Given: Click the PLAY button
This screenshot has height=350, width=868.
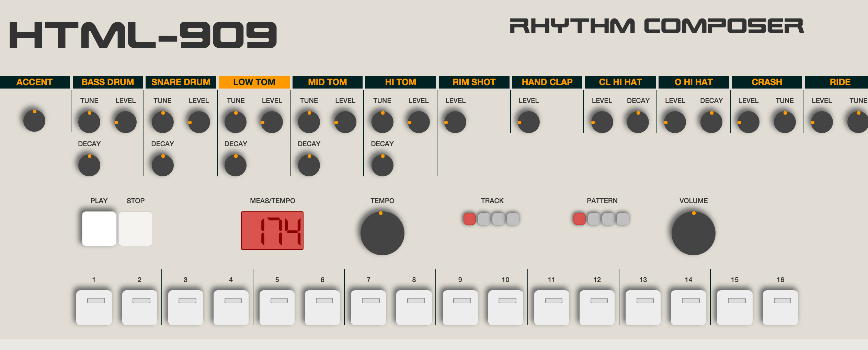Looking at the screenshot, I should tap(99, 229).
